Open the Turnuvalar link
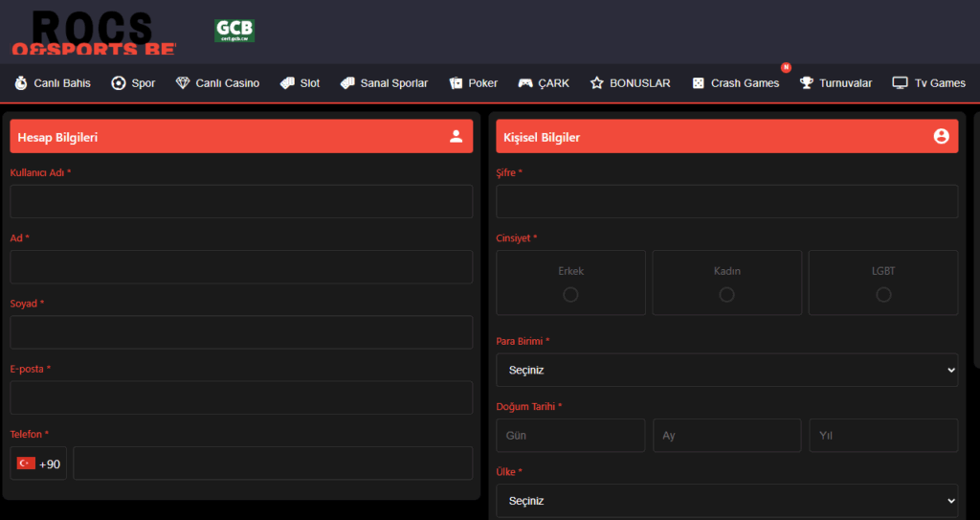The width and height of the screenshot is (980, 520). click(835, 82)
